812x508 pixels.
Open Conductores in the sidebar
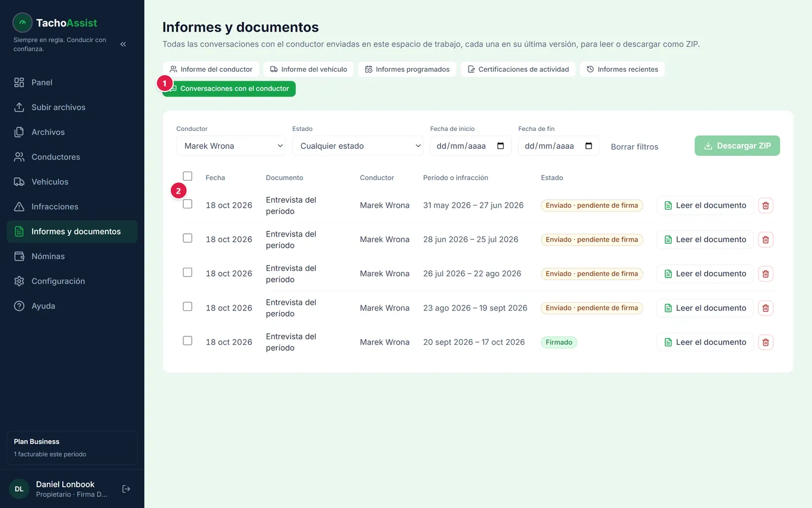point(72,157)
